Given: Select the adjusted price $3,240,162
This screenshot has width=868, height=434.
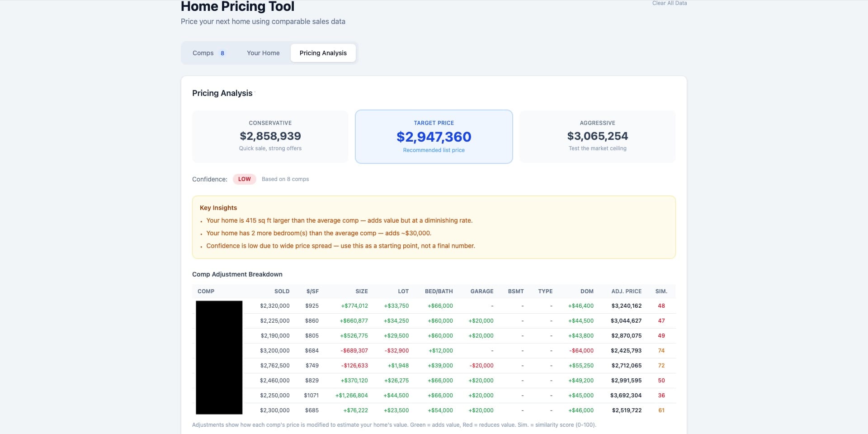Looking at the screenshot, I should coord(626,306).
